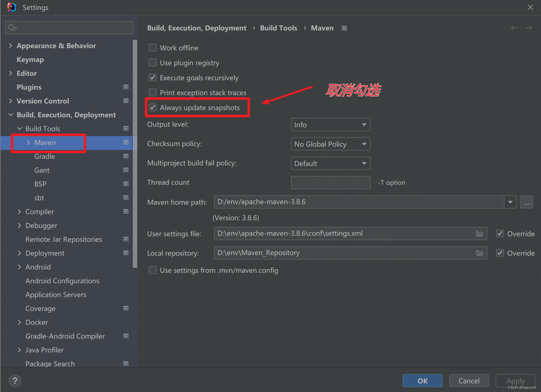This screenshot has height=392, width=541.
Task: Click Build Tools breadcrumb link
Action: tap(279, 28)
